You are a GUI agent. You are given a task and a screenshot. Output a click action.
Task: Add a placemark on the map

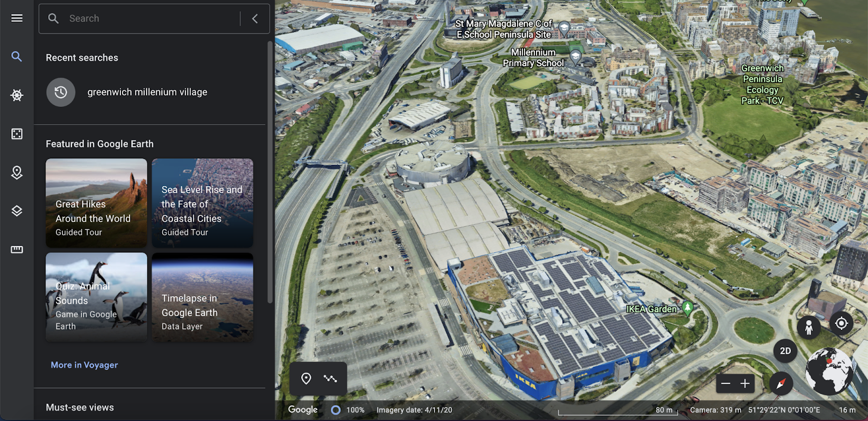pos(306,379)
